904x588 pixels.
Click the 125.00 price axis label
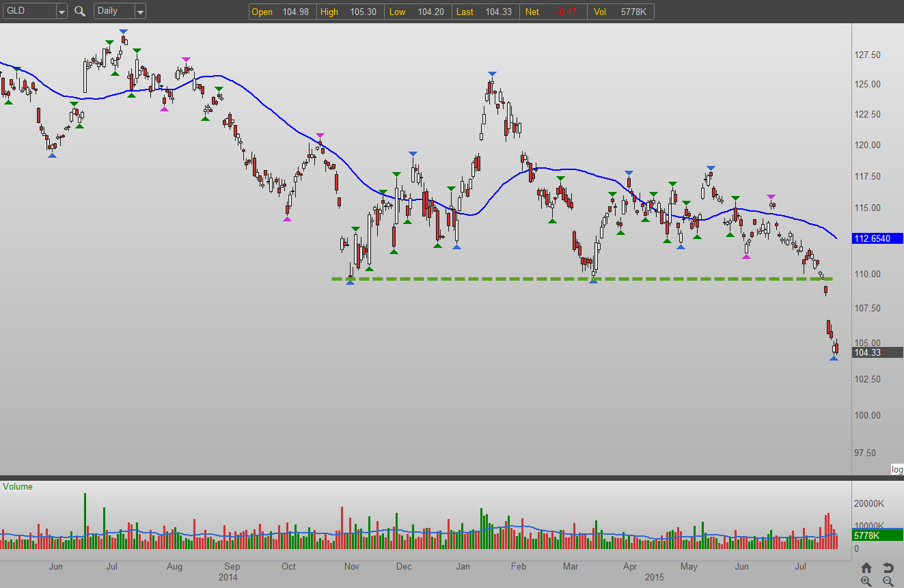coord(867,84)
